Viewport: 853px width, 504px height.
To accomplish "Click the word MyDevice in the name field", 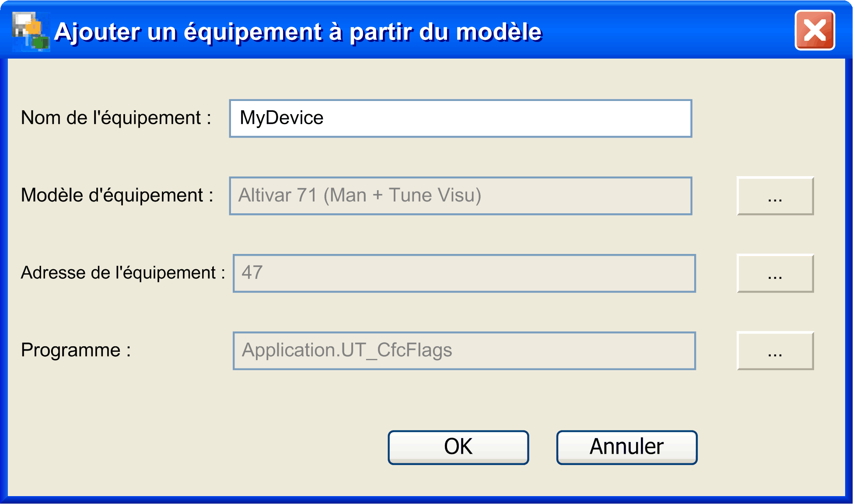I will tap(282, 118).
